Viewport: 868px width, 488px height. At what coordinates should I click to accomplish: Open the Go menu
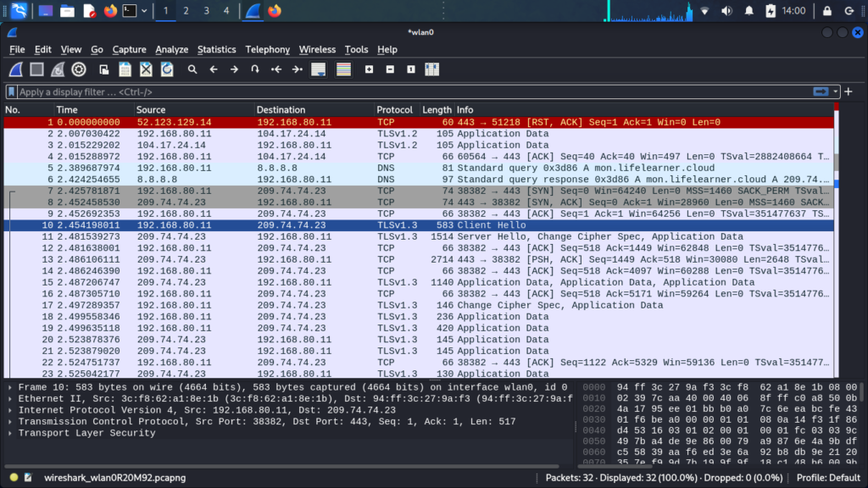coord(97,49)
